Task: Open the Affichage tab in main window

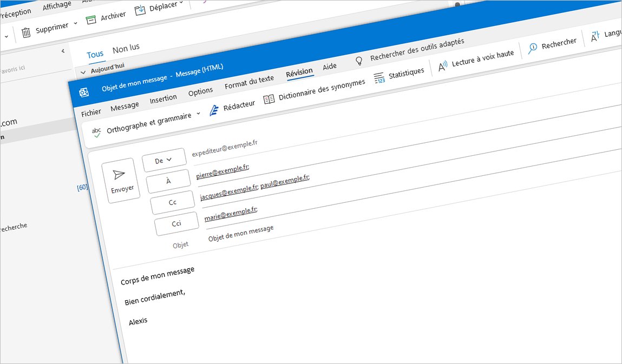Action: click(57, 5)
